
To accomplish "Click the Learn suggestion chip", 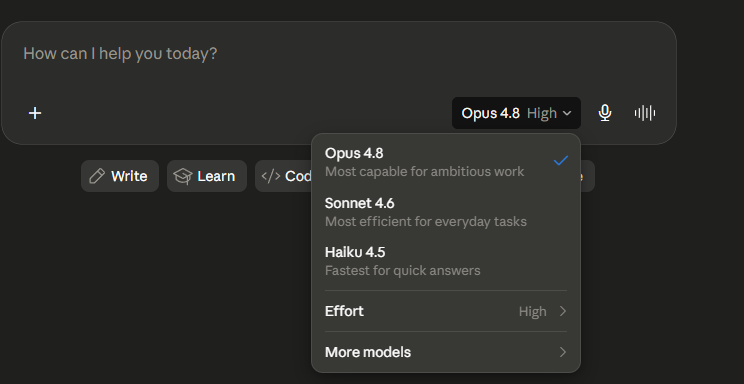I will point(207,176).
